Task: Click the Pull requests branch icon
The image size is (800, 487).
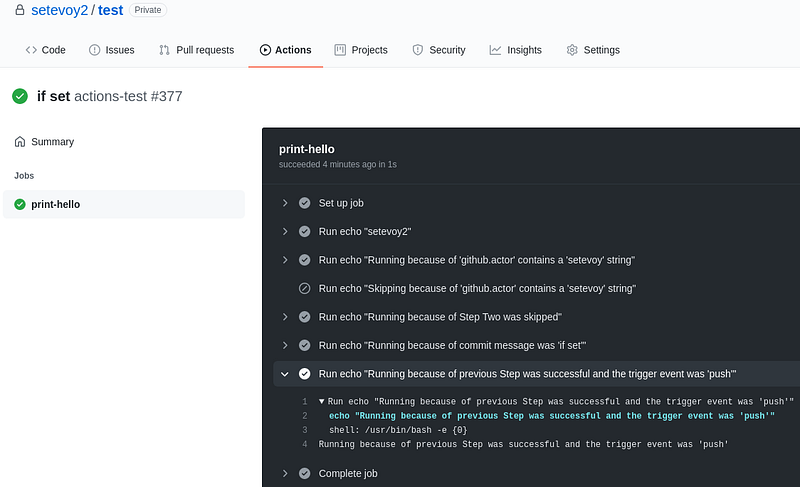Action: click(x=164, y=50)
